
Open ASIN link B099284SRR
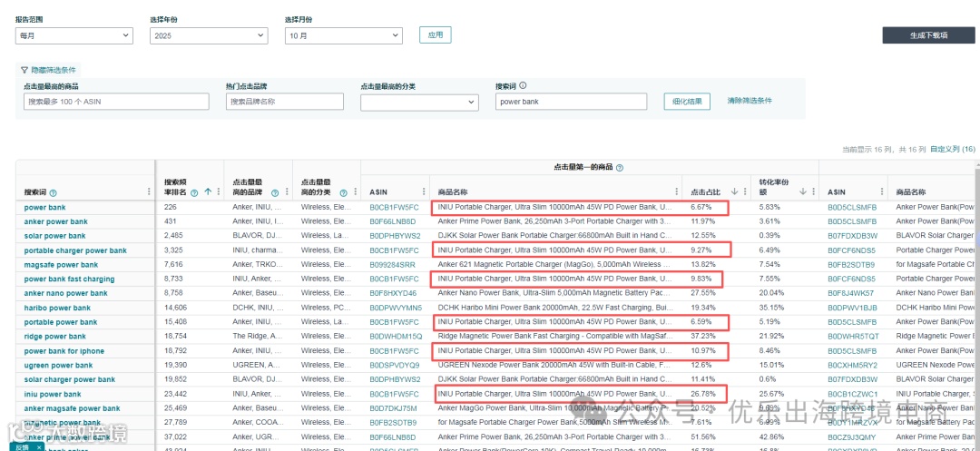393,265
